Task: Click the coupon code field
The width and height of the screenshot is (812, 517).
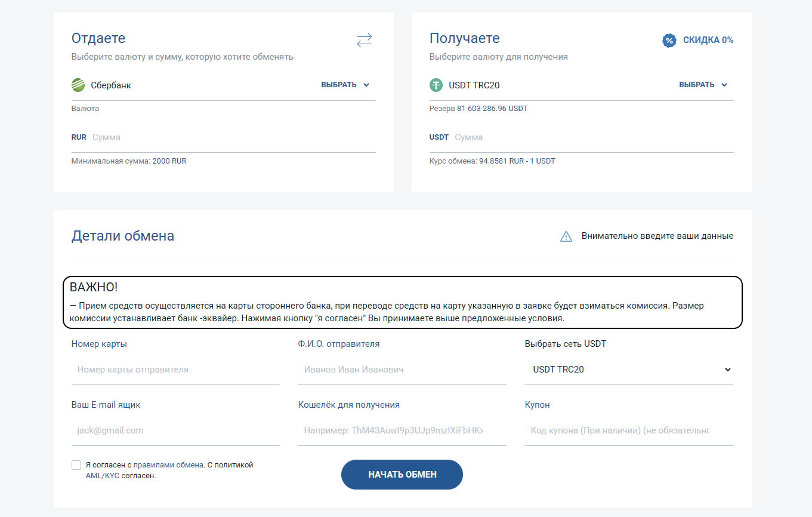Action: point(629,430)
